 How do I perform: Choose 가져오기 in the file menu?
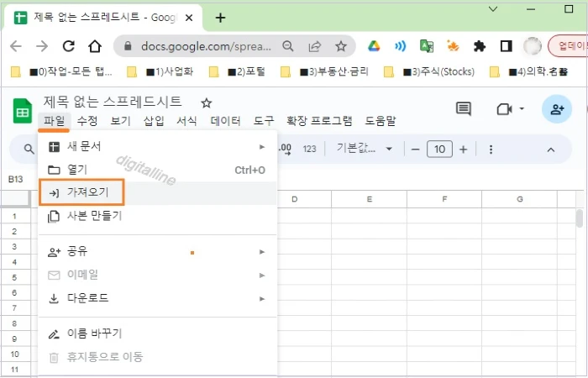158,193
